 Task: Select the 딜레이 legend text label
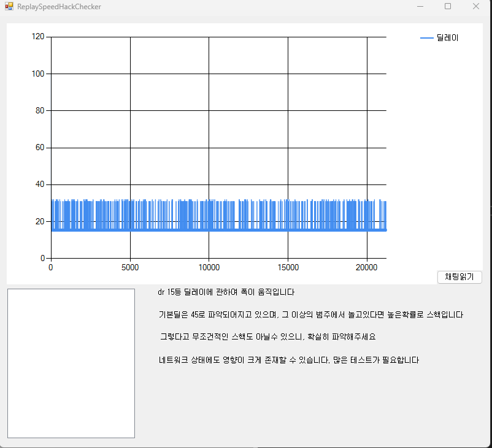448,38
